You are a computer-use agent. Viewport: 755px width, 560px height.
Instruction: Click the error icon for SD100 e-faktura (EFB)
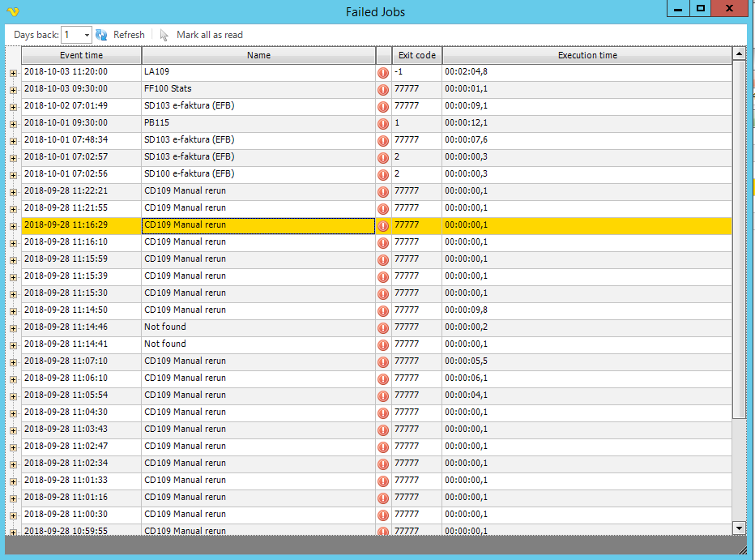(x=383, y=174)
